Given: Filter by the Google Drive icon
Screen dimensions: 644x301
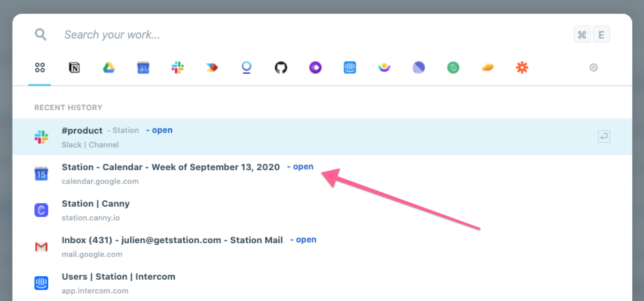Looking at the screenshot, I should [109, 68].
